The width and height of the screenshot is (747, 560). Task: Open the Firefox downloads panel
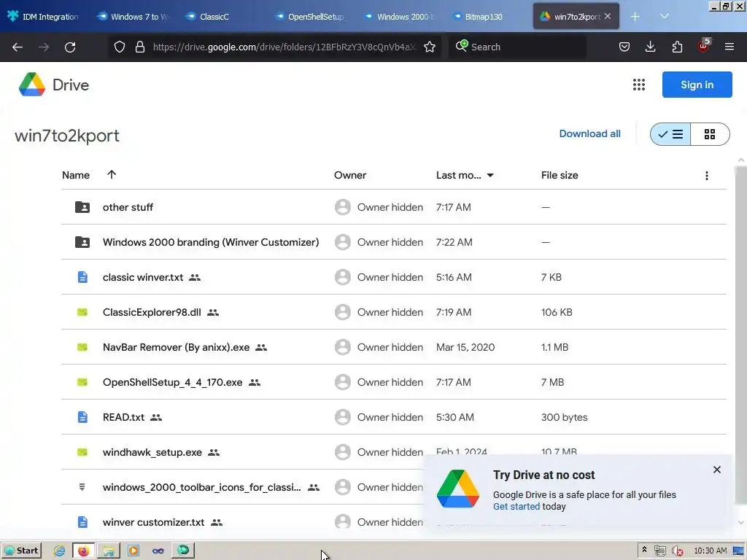650,47
